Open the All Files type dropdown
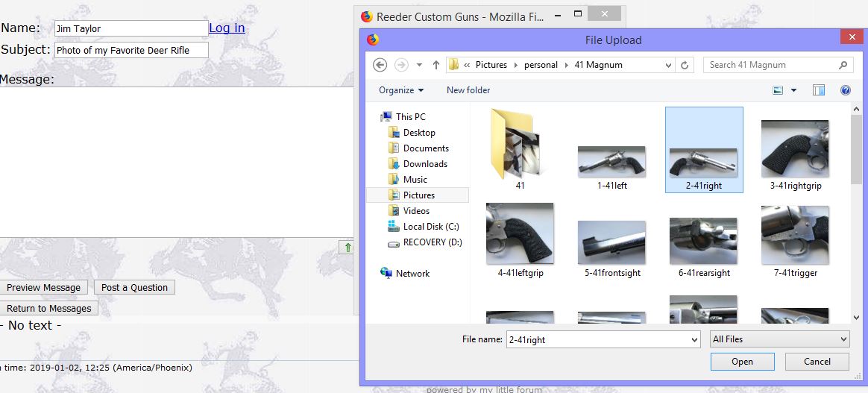Viewport: 868px width, 393px height. point(779,339)
